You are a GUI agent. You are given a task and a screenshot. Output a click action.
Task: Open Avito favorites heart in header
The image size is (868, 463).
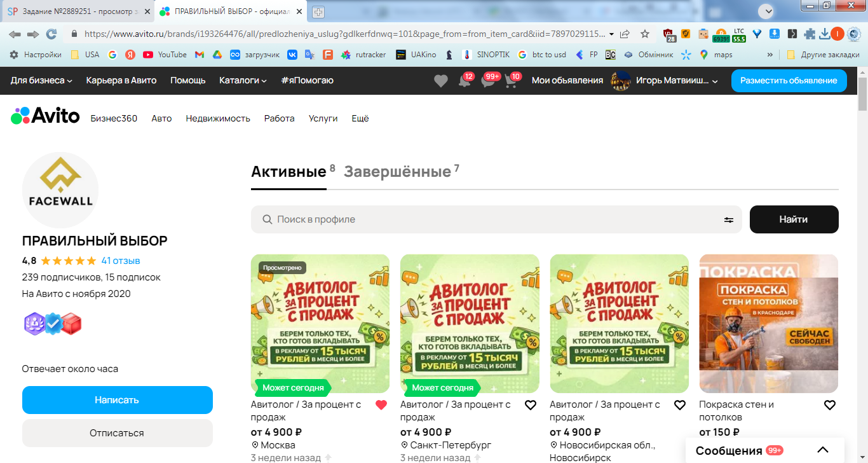441,81
